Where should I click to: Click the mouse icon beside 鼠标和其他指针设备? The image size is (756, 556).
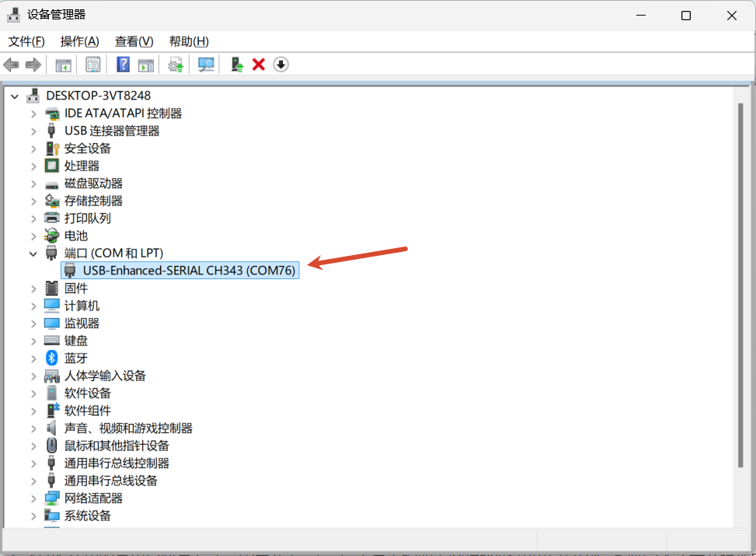click(51, 446)
